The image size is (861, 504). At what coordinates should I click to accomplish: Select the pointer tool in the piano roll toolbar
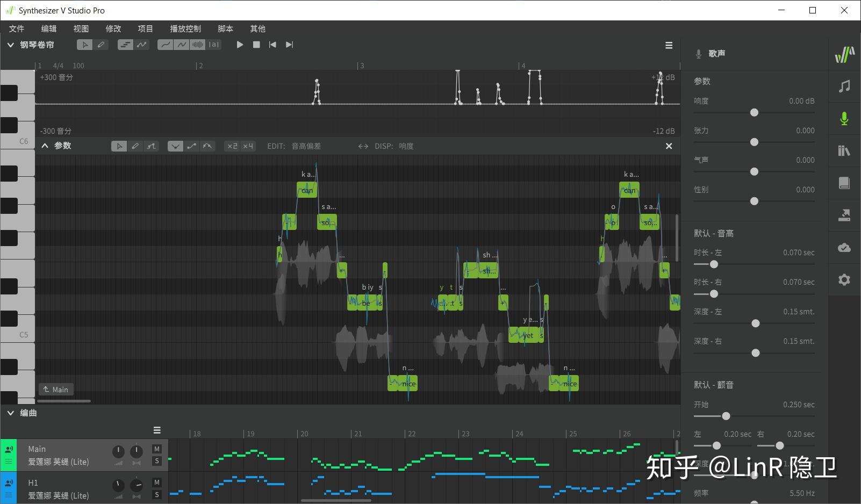click(x=85, y=45)
